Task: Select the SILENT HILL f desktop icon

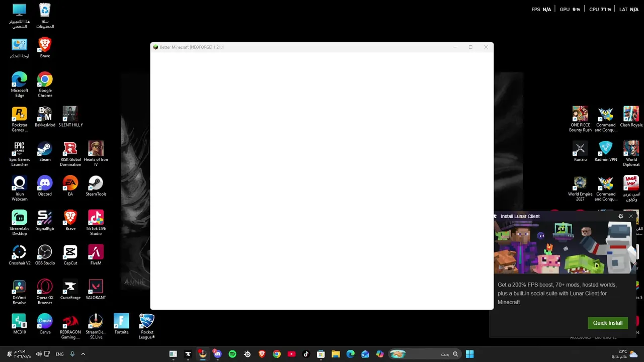Action: click(70, 117)
